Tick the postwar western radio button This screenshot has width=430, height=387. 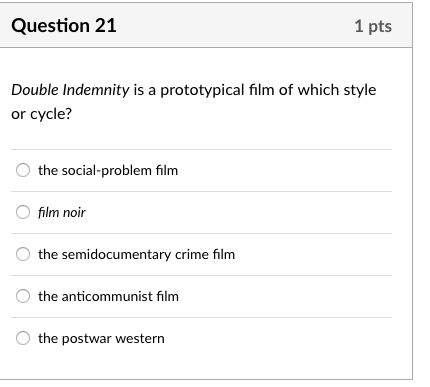[23, 338]
